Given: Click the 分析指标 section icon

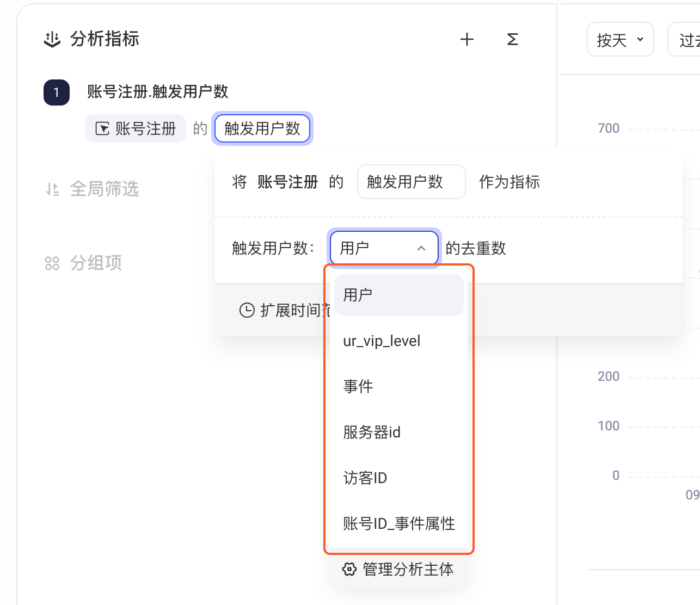Looking at the screenshot, I should tap(52, 40).
